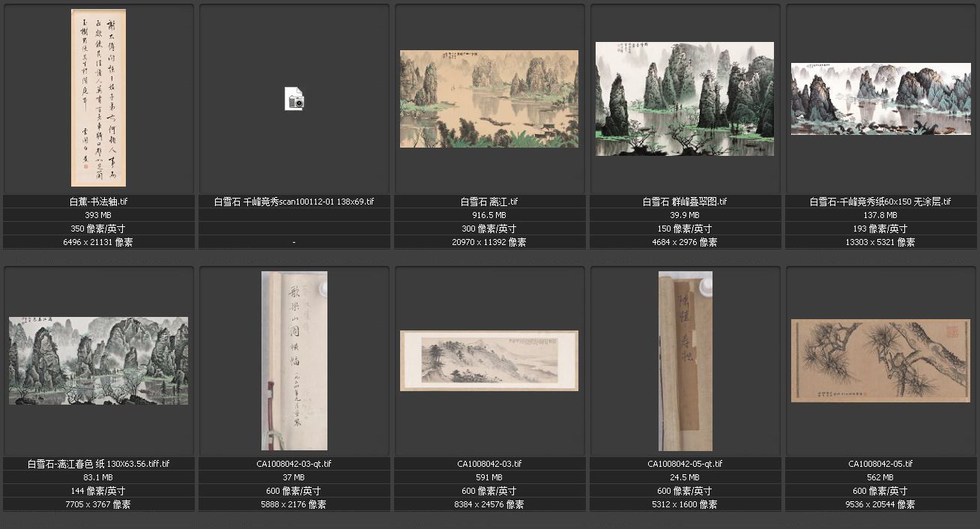Click the filename label 白雪石 漓江.tif

coord(489,202)
